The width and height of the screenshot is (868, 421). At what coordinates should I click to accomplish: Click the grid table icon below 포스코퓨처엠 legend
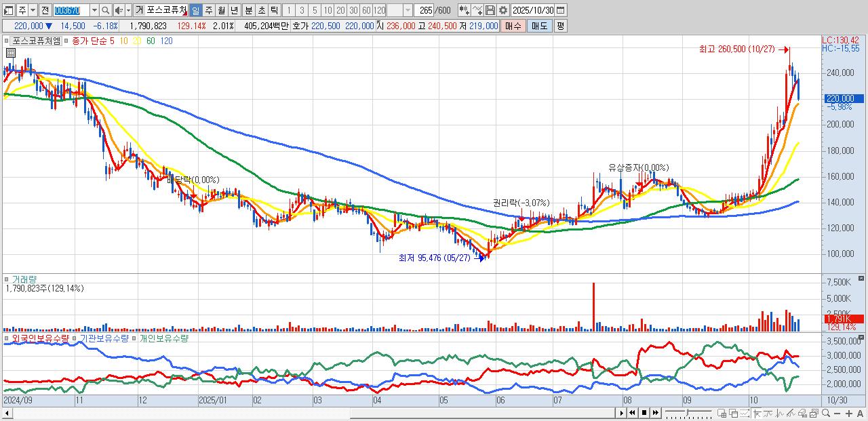click(11, 53)
